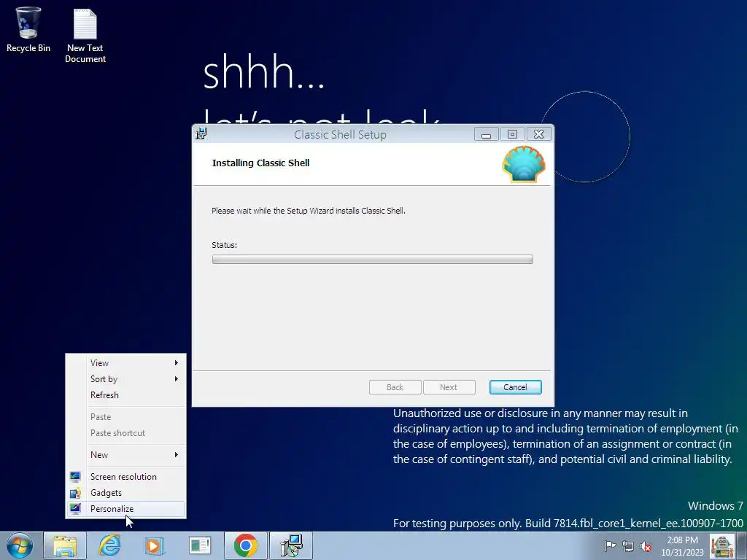Viewport: 747px width, 560px height.
Task: Choose Gadgets from the context menu
Action: (125, 493)
